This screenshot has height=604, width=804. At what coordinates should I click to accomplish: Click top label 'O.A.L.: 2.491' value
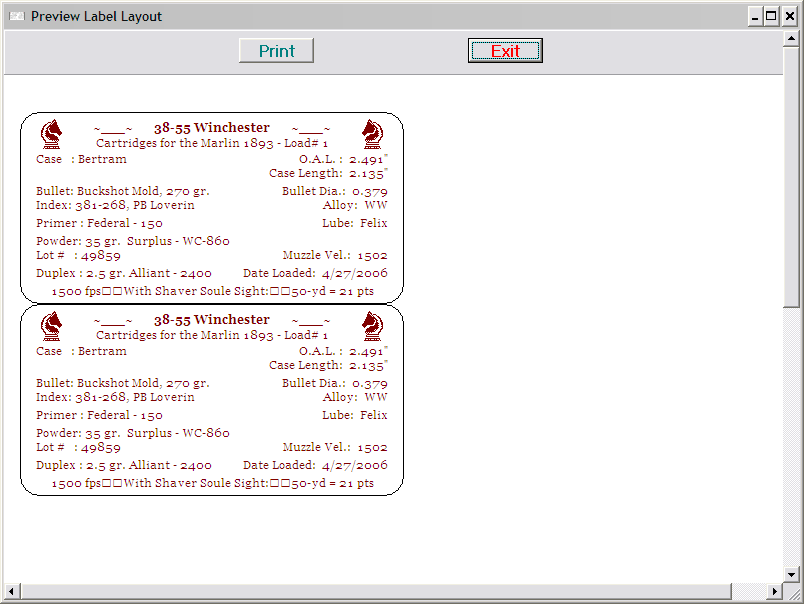(343, 159)
